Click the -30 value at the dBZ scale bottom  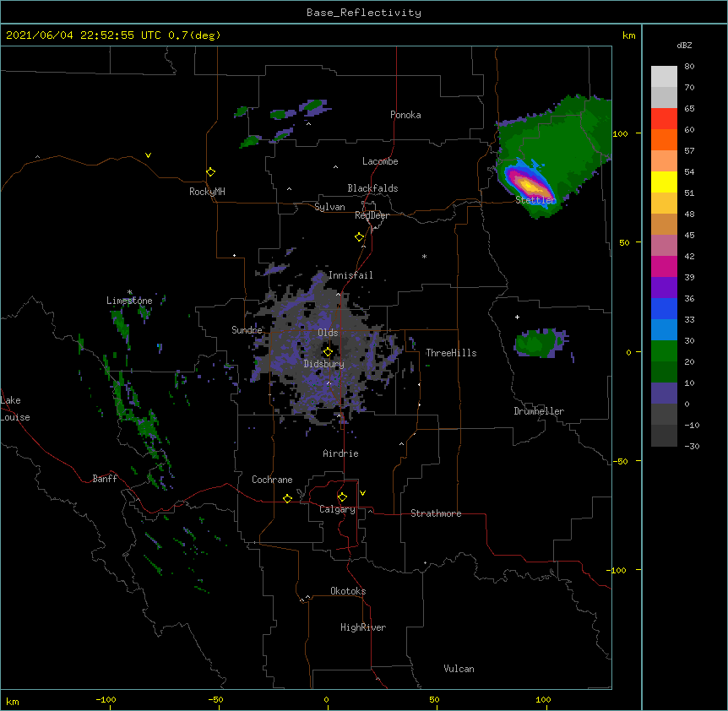(x=692, y=447)
